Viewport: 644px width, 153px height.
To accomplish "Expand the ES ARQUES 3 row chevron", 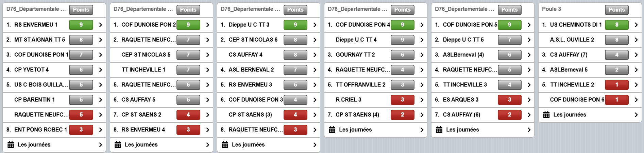I will [x=529, y=100].
